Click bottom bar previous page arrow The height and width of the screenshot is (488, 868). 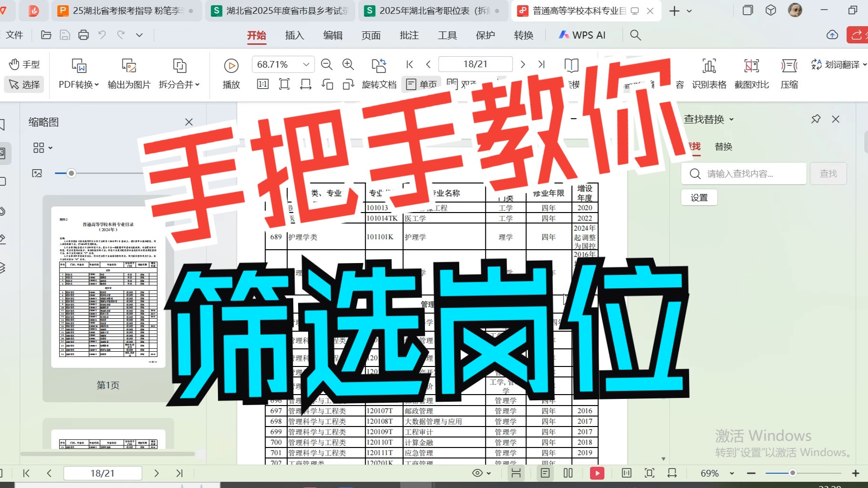(49, 473)
